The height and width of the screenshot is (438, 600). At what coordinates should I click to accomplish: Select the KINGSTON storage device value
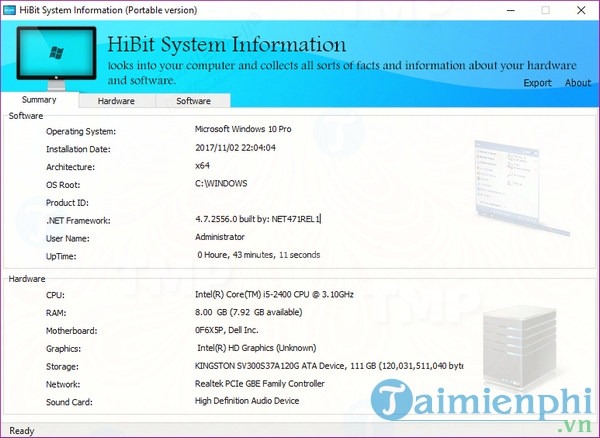pos(329,366)
